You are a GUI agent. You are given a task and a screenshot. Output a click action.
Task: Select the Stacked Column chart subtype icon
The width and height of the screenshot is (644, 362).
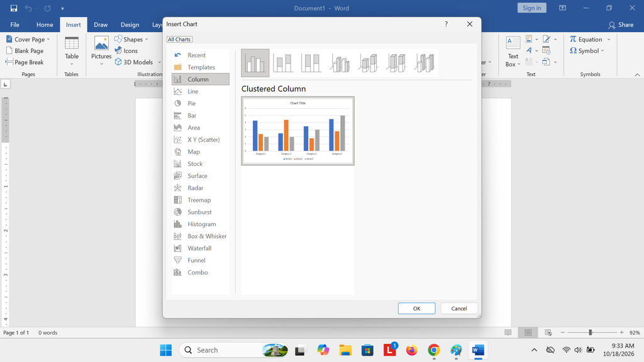click(283, 63)
